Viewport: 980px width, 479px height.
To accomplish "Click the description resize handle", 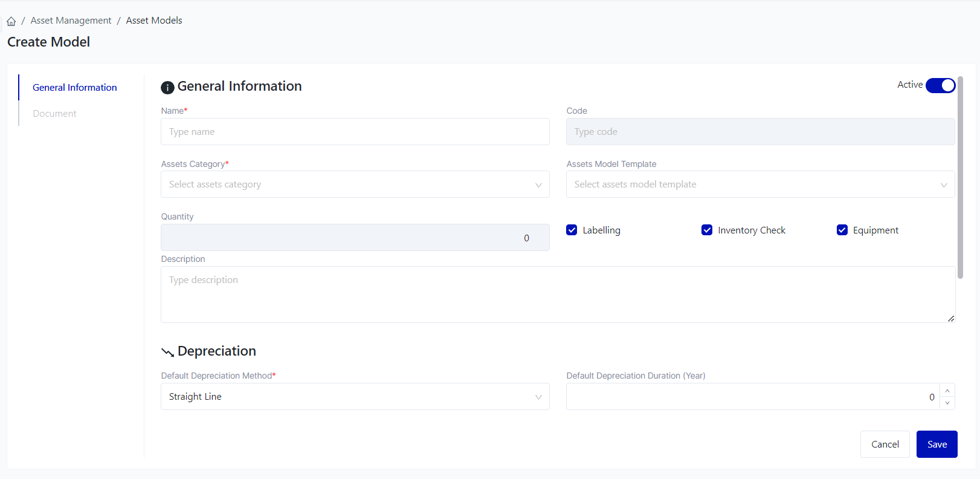I will (x=950, y=318).
